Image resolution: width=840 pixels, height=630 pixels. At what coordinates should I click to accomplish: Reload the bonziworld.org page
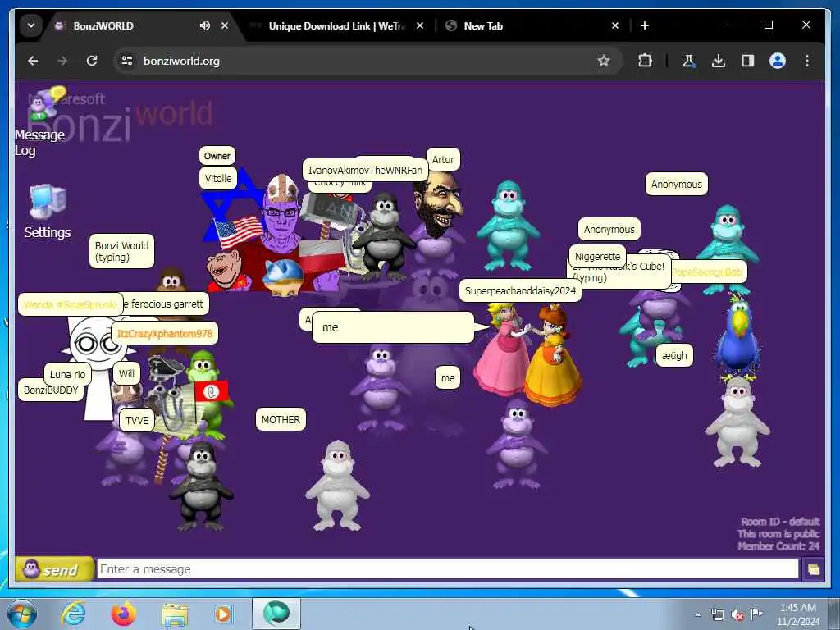[92, 61]
